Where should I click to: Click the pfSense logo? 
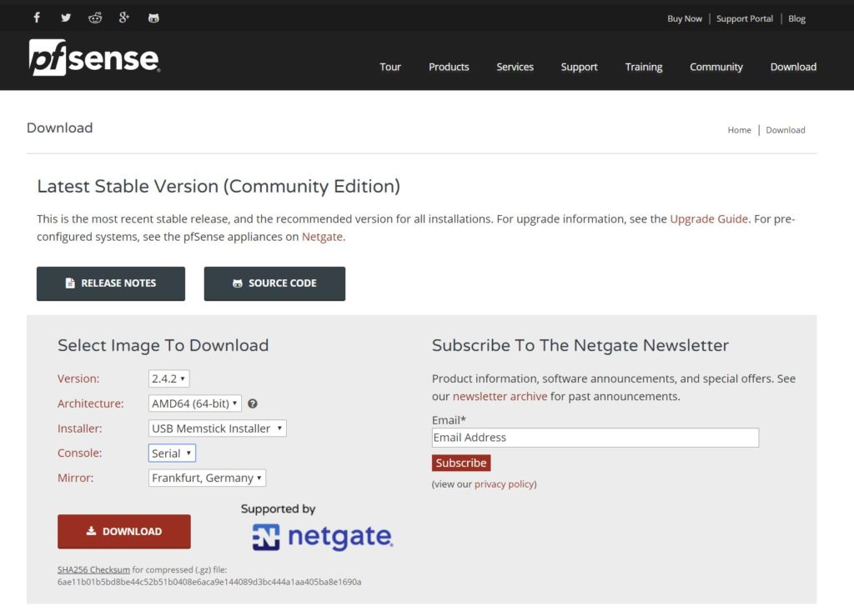pyautogui.click(x=94, y=58)
